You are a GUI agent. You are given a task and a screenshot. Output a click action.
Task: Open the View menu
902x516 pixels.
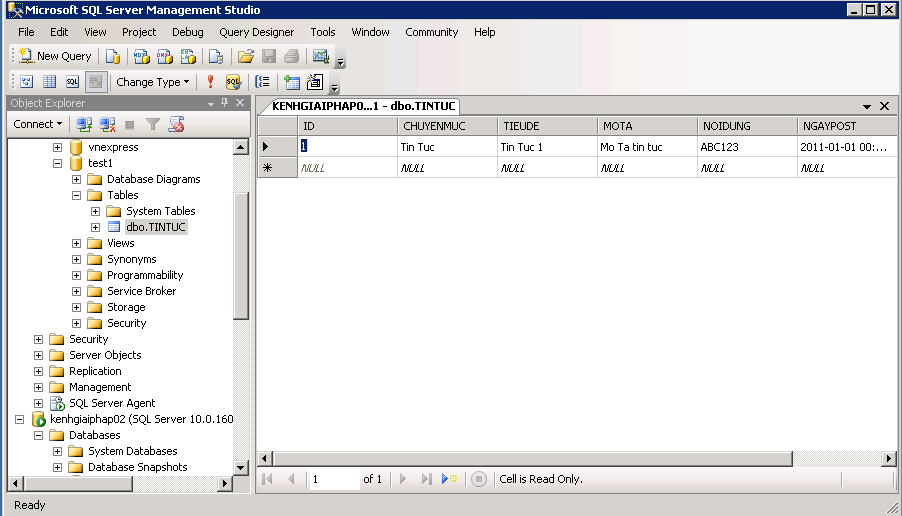95,32
